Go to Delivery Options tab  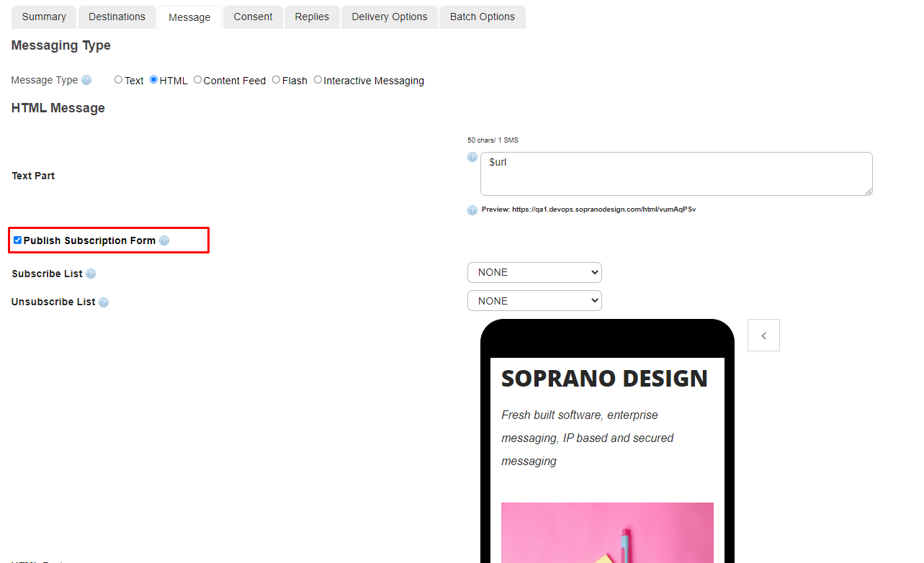coord(390,17)
